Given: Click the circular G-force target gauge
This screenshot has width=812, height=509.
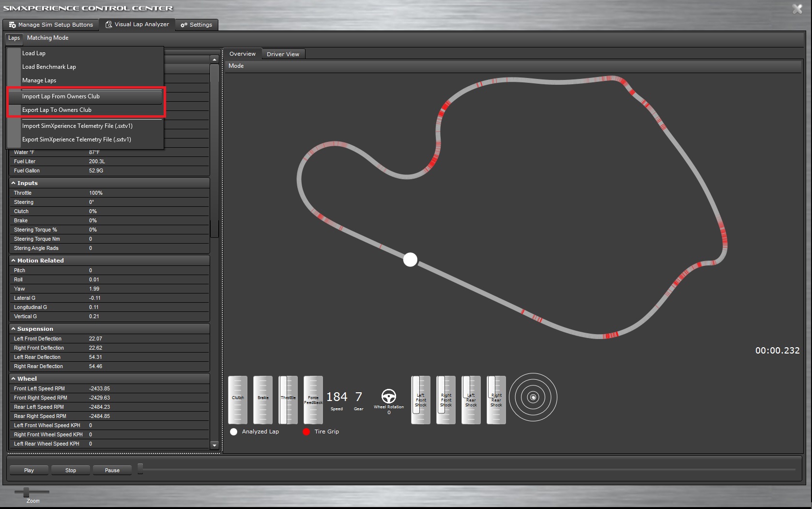Looking at the screenshot, I should click(533, 398).
